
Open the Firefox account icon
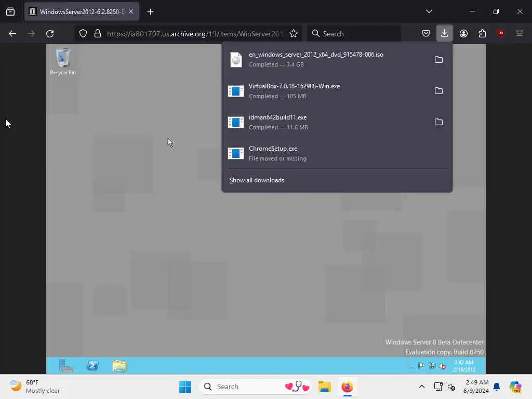coord(463,33)
